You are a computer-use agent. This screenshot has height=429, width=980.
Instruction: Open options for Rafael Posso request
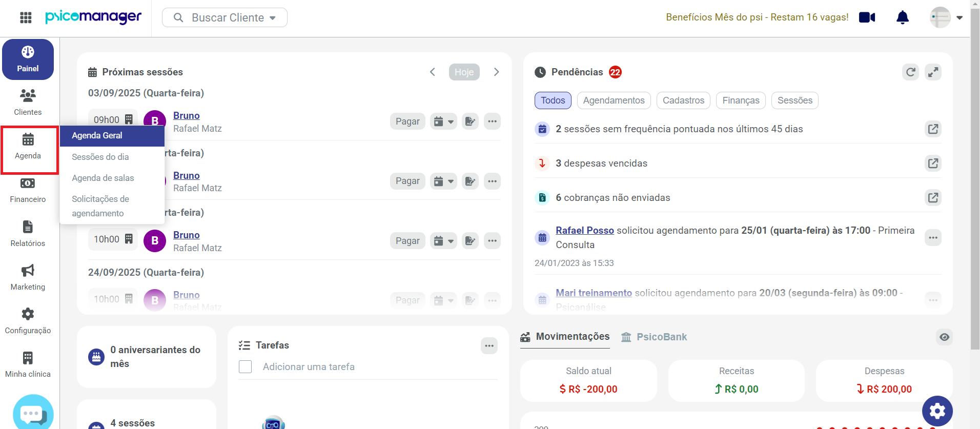coord(933,238)
